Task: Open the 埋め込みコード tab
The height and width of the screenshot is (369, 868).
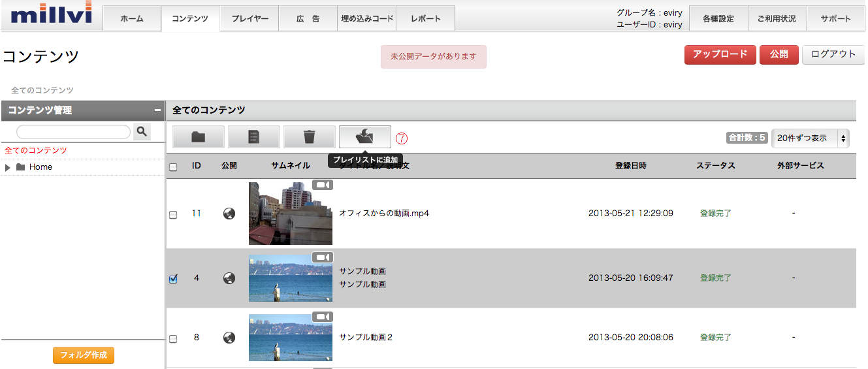Action: [x=367, y=18]
